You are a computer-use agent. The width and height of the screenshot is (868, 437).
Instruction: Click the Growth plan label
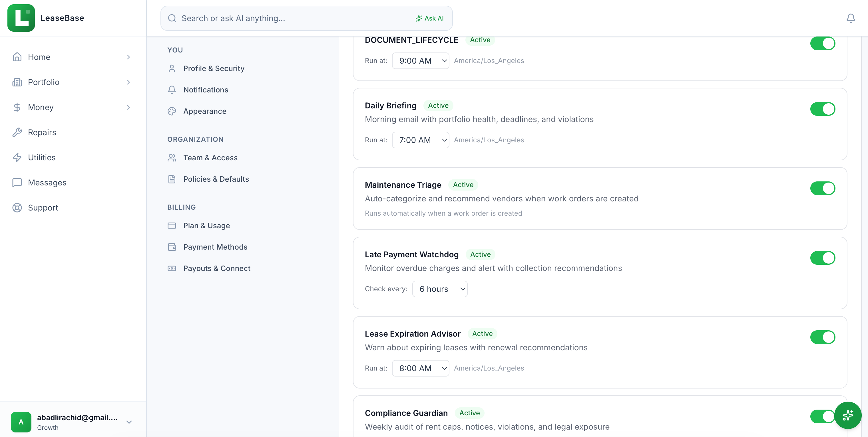pyautogui.click(x=47, y=428)
